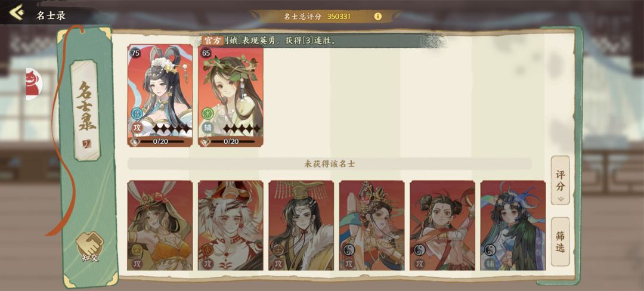Viewport: 644px width, 291px height.
Task: Tap the 攻 role badge on first owned card
Action: point(137,128)
